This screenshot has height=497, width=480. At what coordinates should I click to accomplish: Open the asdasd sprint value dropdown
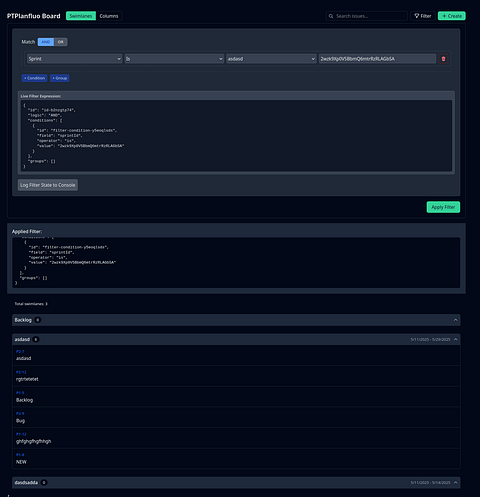tap(271, 59)
